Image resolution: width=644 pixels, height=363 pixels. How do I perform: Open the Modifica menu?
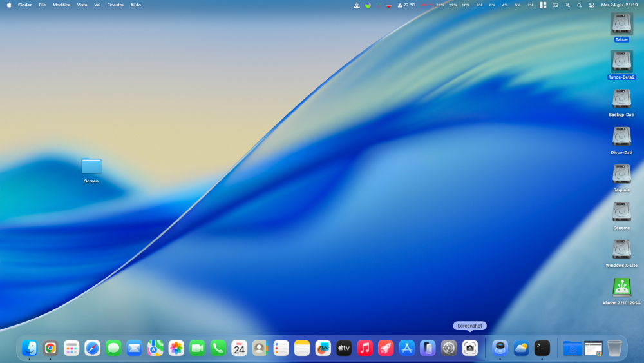62,5
